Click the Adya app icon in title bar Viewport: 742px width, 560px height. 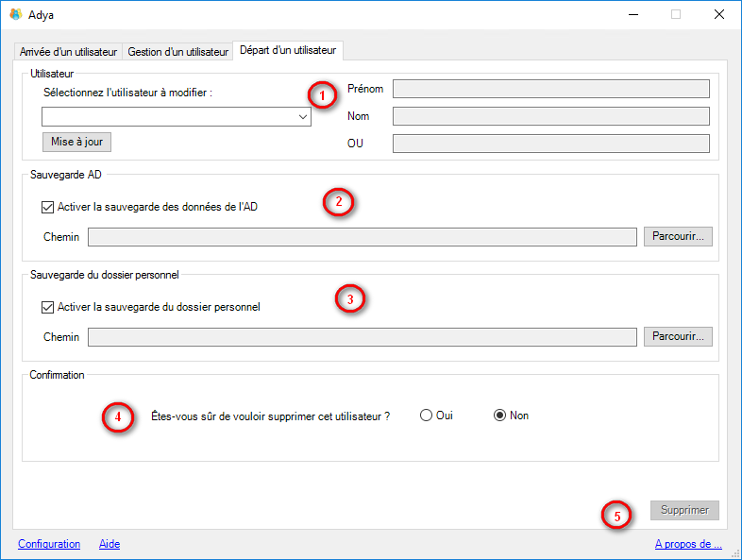tap(15, 14)
